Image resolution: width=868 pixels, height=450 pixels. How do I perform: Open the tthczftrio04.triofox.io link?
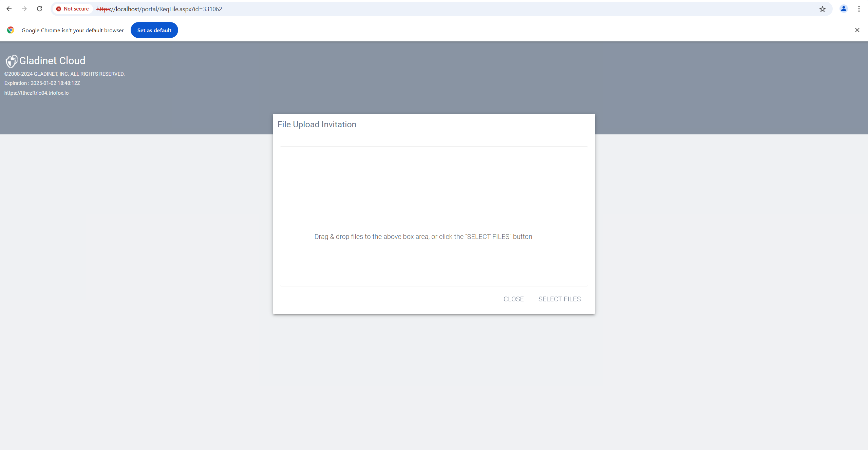36,93
